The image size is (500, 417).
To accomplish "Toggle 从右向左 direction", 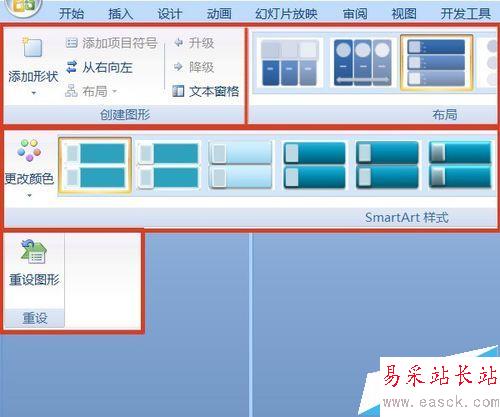I will pyautogui.click(x=99, y=67).
